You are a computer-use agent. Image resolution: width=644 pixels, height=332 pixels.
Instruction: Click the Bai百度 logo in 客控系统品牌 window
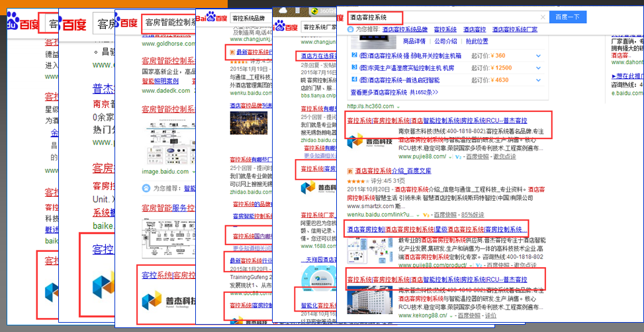[212, 18]
